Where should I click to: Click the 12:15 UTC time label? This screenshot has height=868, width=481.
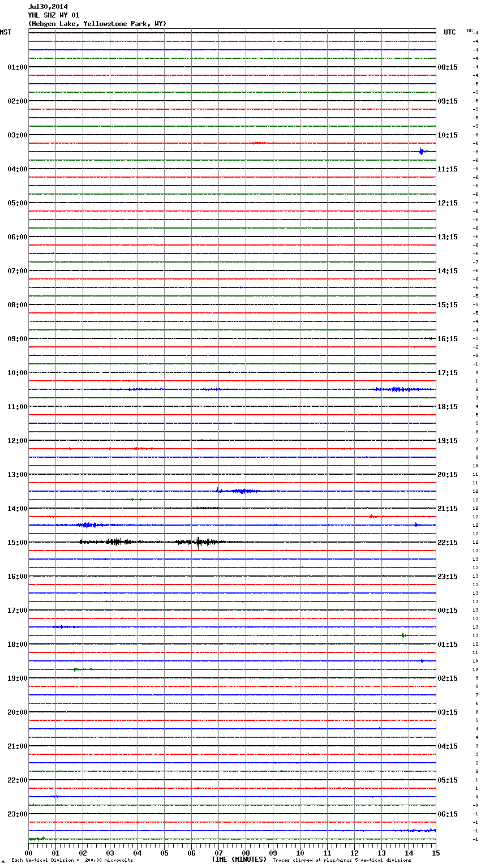[x=448, y=203]
